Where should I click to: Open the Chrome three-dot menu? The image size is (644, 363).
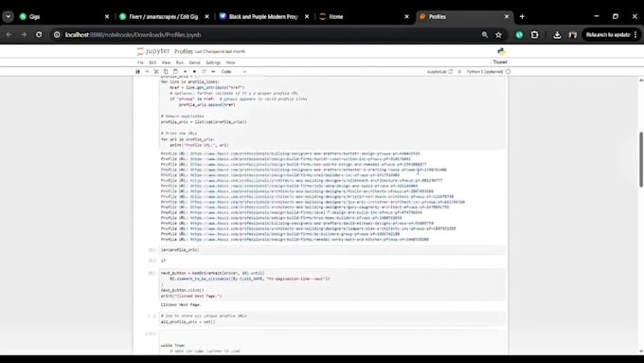pos(635,35)
